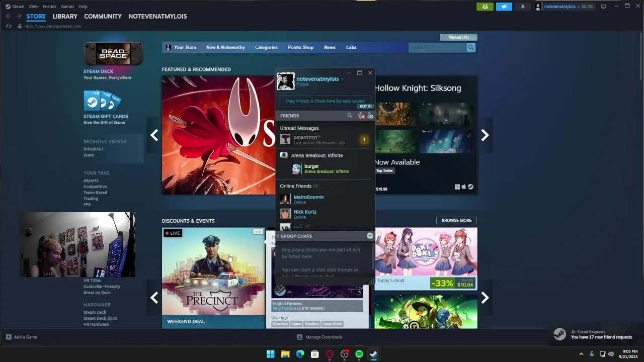Collapse the Online Friends section

coord(299,186)
